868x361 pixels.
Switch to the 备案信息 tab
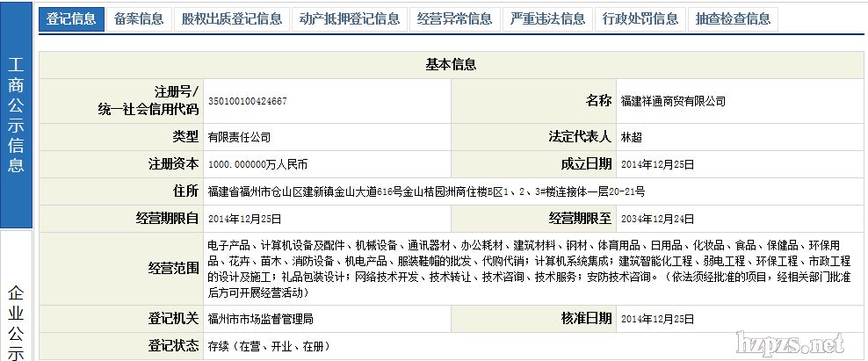pos(139,18)
